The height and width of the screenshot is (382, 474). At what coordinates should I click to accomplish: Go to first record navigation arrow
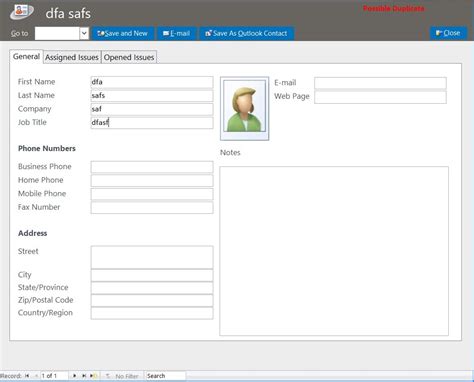pyautogui.click(x=27, y=376)
